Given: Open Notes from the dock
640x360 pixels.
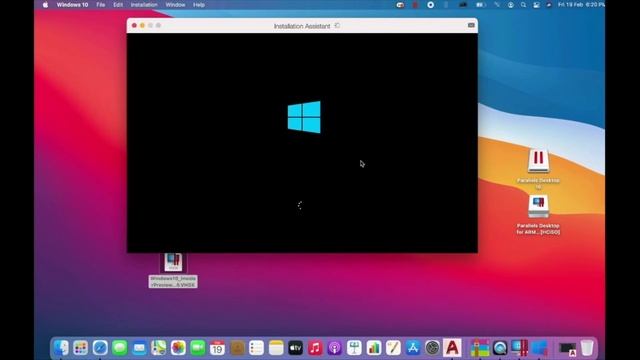Looking at the screenshot, I should 276,348.
